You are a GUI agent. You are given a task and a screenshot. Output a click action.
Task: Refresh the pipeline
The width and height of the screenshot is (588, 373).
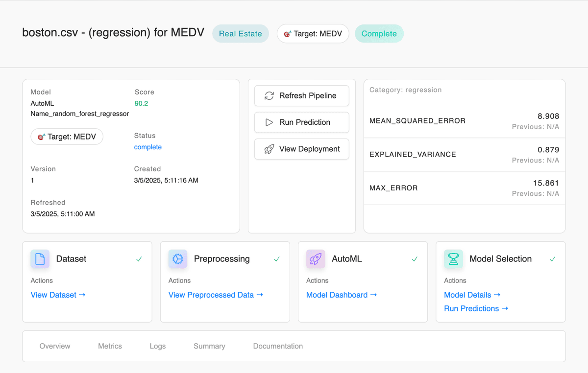click(302, 96)
